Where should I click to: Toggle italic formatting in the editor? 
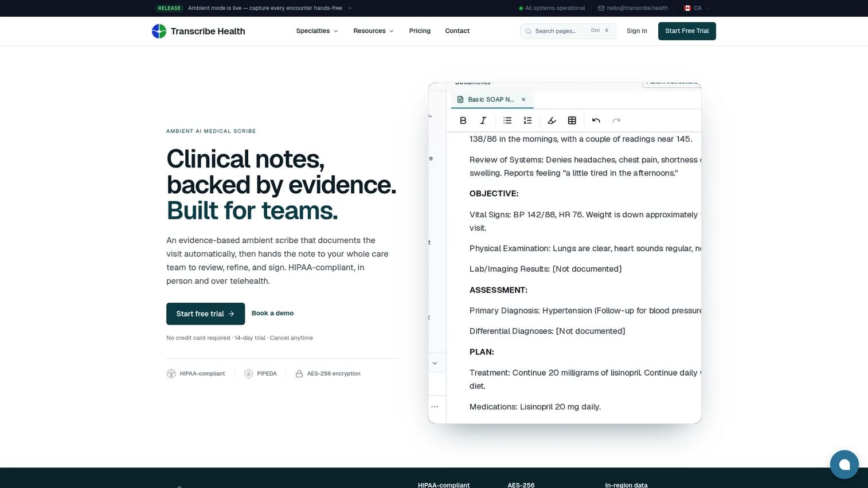pyautogui.click(x=483, y=120)
